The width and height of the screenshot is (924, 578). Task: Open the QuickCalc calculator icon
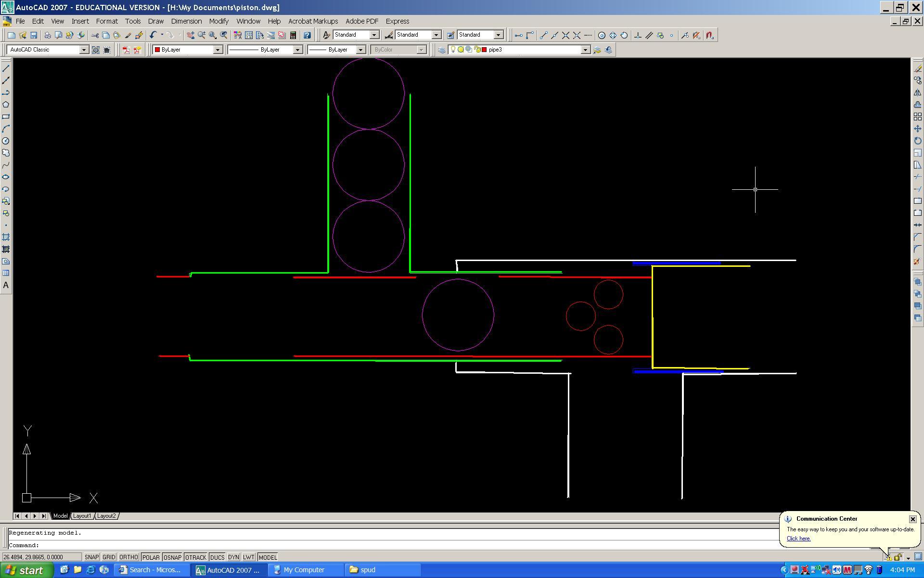coord(293,35)
